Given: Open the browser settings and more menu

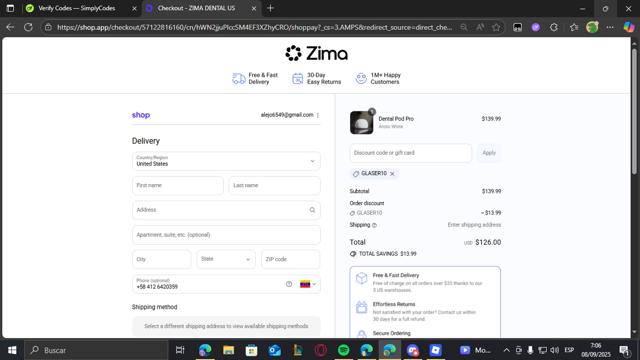Looking at the screenshot, I should (x=610, y=27).
